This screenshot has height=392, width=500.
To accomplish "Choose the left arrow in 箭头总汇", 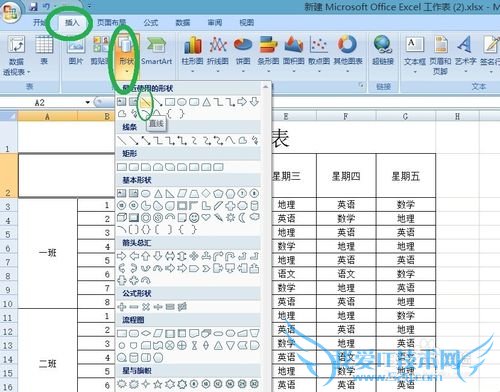I will (134, 256).
